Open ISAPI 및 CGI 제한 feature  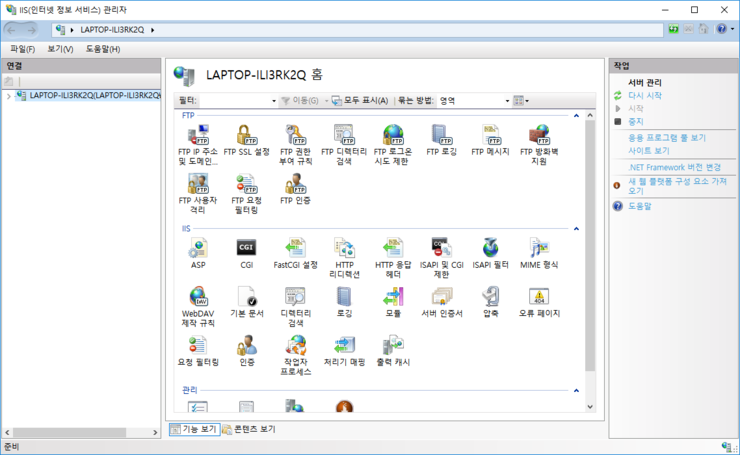[441, 258]
